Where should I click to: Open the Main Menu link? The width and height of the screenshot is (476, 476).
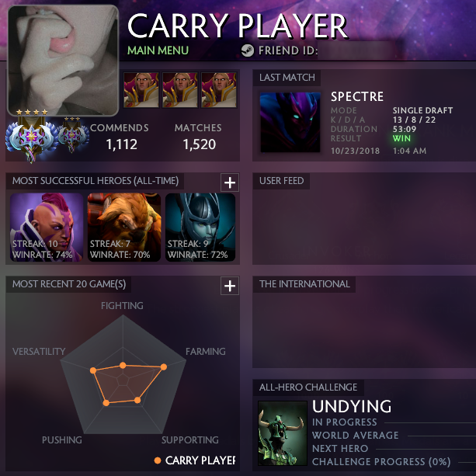point(158,50)
